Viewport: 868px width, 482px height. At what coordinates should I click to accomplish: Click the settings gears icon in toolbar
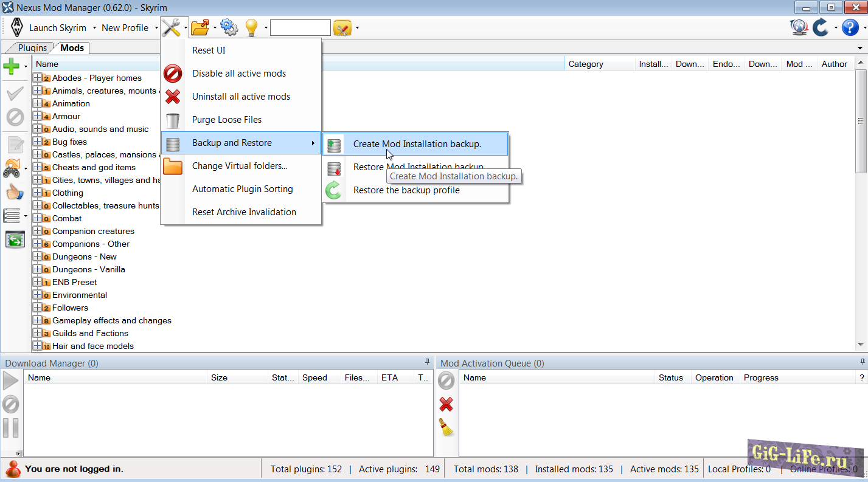point(228,27)
